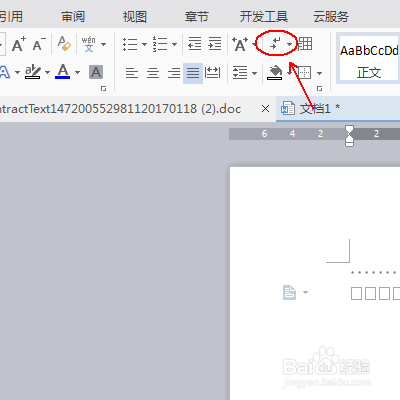400x400 pixels.
Task: Click the decrease font size icon
Action: click(39, 44)
